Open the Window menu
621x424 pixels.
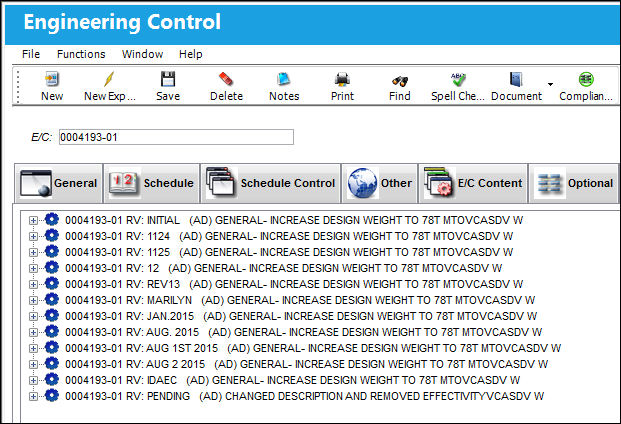(x=143, y=54)
